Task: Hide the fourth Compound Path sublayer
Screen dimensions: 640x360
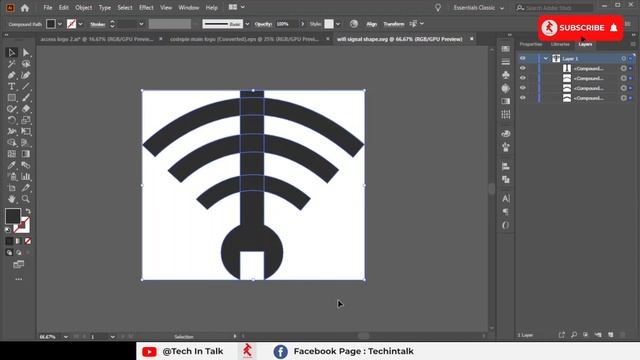Action: pyautogui.click(x=522, y=98)
